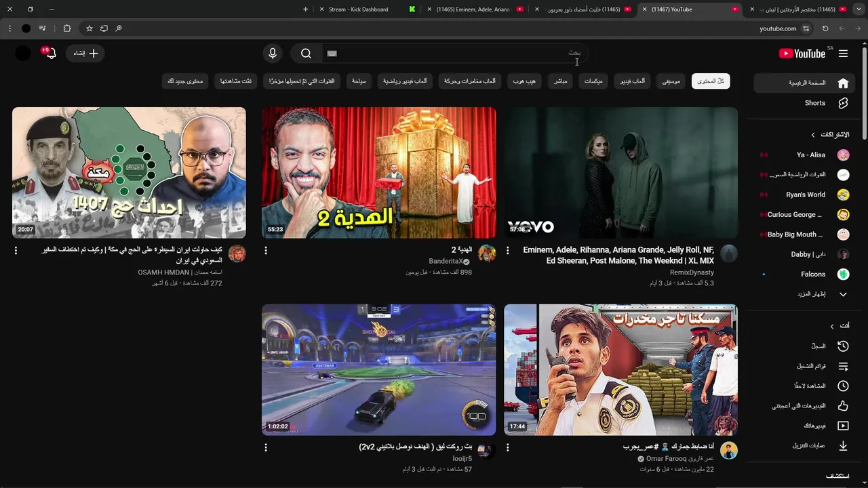Open the account avatar menu
This screenshot has height=488, width=868.
tap(23, 53)
